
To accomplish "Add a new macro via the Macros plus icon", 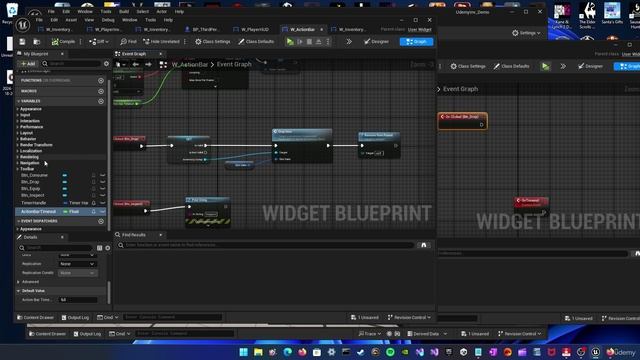I will [101, 91].
